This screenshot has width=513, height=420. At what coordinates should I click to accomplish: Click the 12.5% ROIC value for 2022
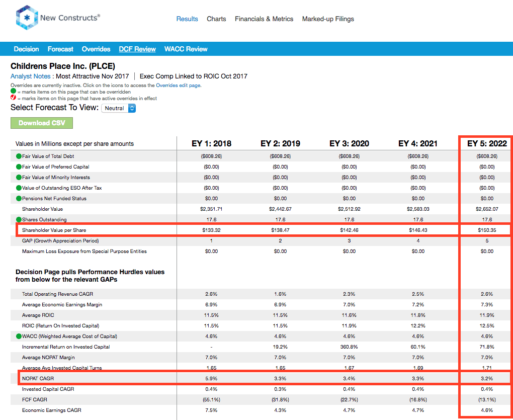click(487, 326)
